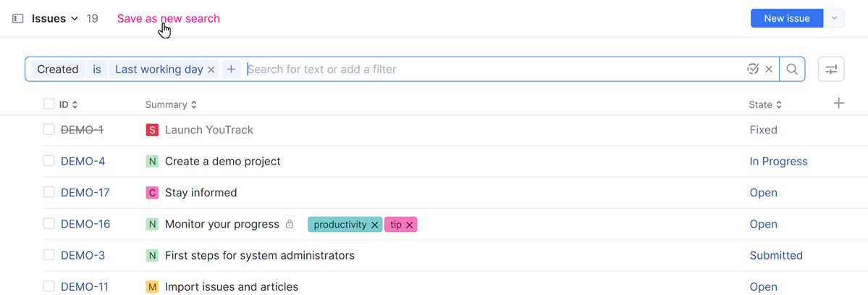Screen dimensions: 868x295
Task: Add a filter with plus icon
Action: [x=231, y=70]
